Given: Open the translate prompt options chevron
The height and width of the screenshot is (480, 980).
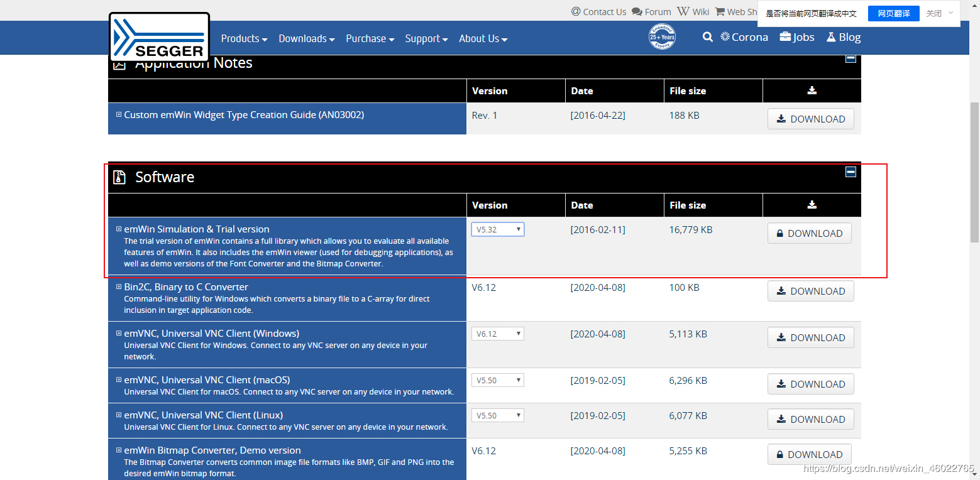Looking at the screenshot, I should tap(950, 13).
